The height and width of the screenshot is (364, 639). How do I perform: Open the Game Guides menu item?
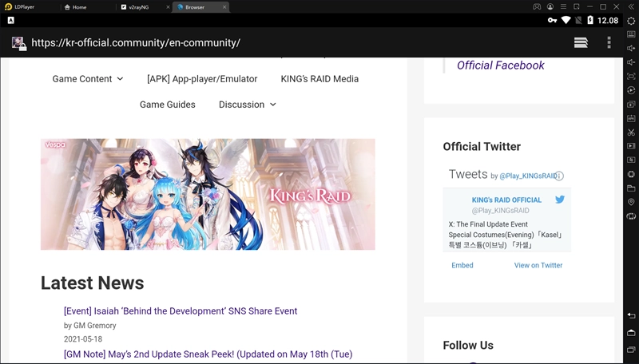coord(168,105)
